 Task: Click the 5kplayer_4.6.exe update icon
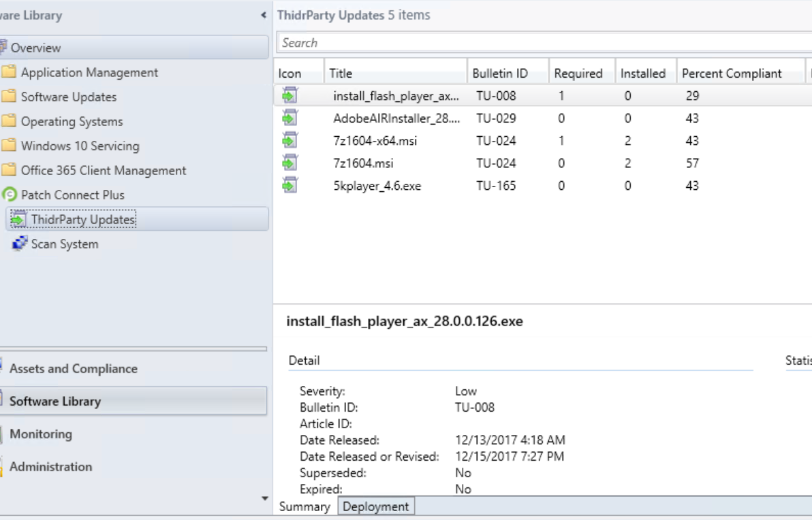[x=290, y=185]
